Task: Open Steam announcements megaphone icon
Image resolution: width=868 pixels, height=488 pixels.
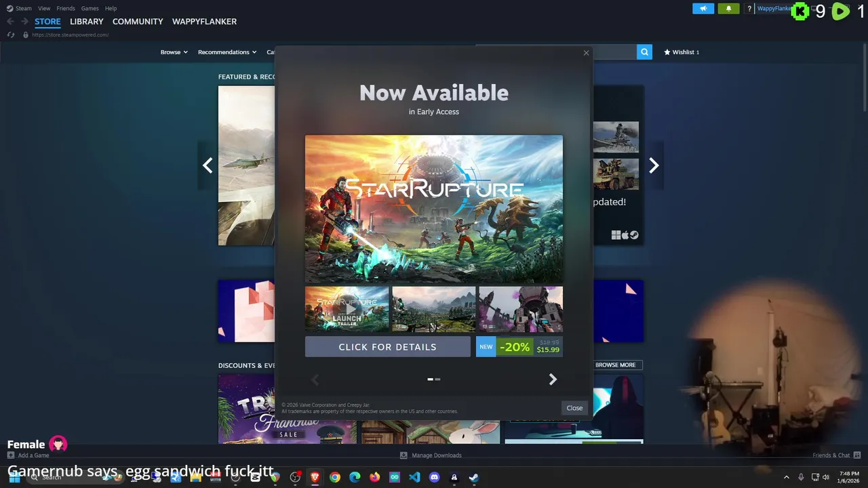Action: point(703,9)
